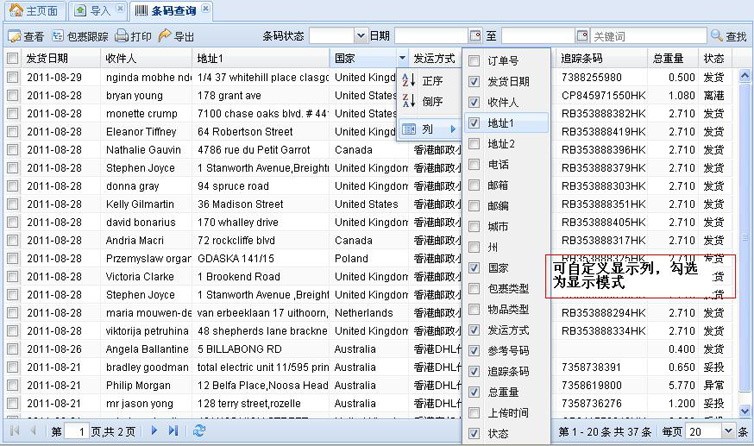Refresh the grid data
The width and height of the screenshot is (754, 446).
coord(199,431)
